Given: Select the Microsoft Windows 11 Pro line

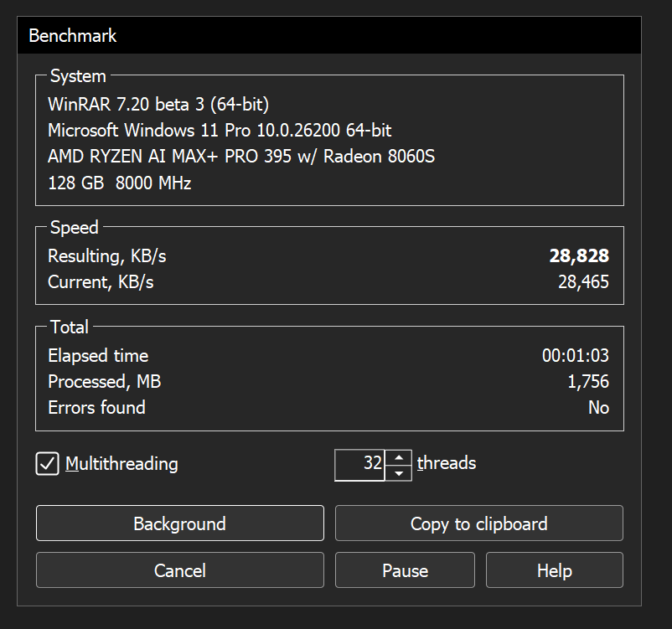Looking at the screenshot, I should click(x=220, y=131).
